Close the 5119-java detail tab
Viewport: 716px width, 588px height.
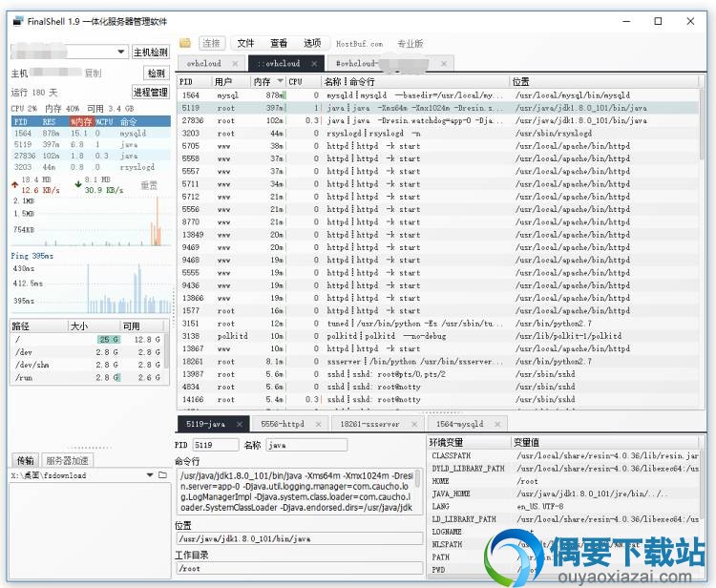point(240,424)
